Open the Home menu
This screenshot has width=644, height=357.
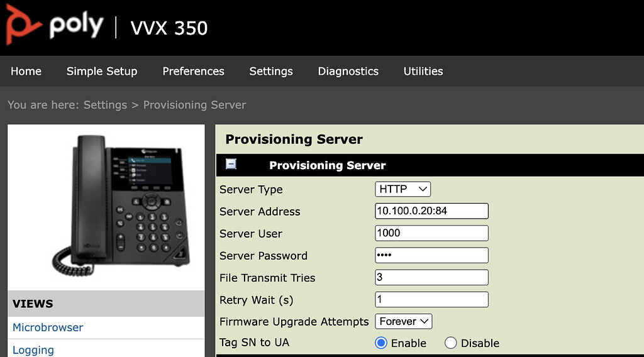point(26,71)
